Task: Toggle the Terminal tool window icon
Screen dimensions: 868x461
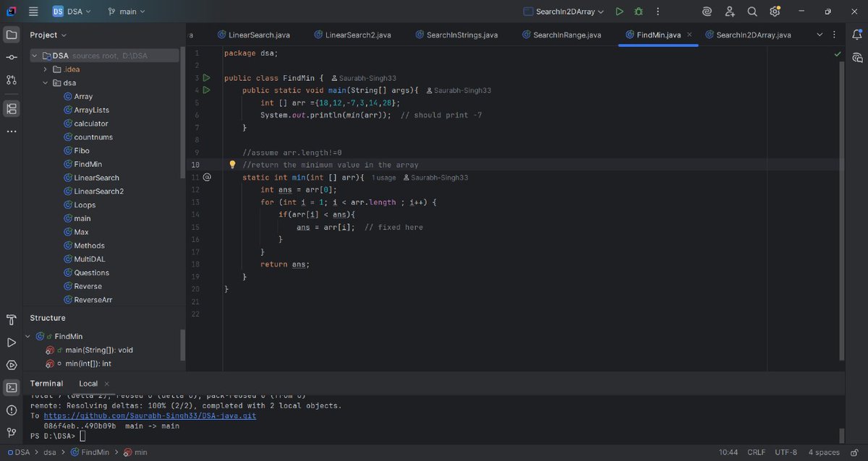Action: coord(12,387)
